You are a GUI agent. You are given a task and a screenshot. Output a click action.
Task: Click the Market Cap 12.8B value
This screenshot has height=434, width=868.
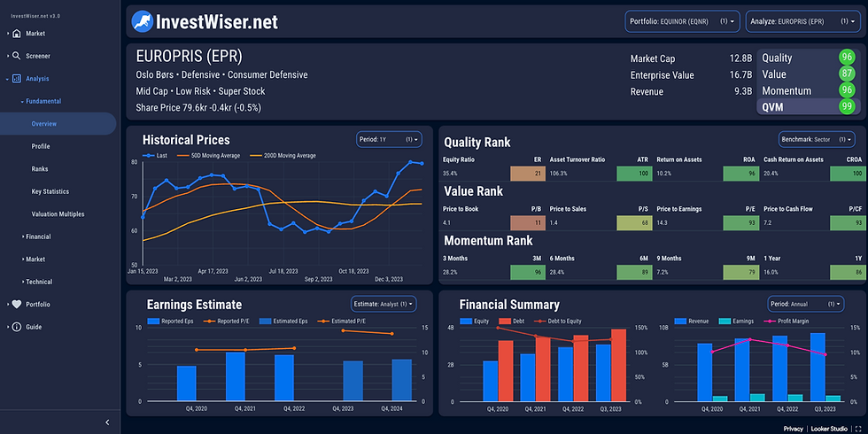[x=740, y=58]
